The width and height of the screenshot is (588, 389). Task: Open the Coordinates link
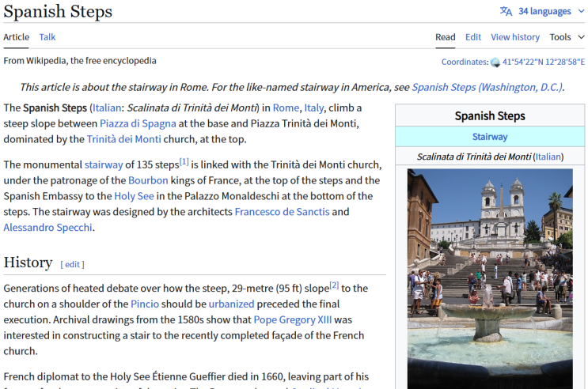[465, 62]
